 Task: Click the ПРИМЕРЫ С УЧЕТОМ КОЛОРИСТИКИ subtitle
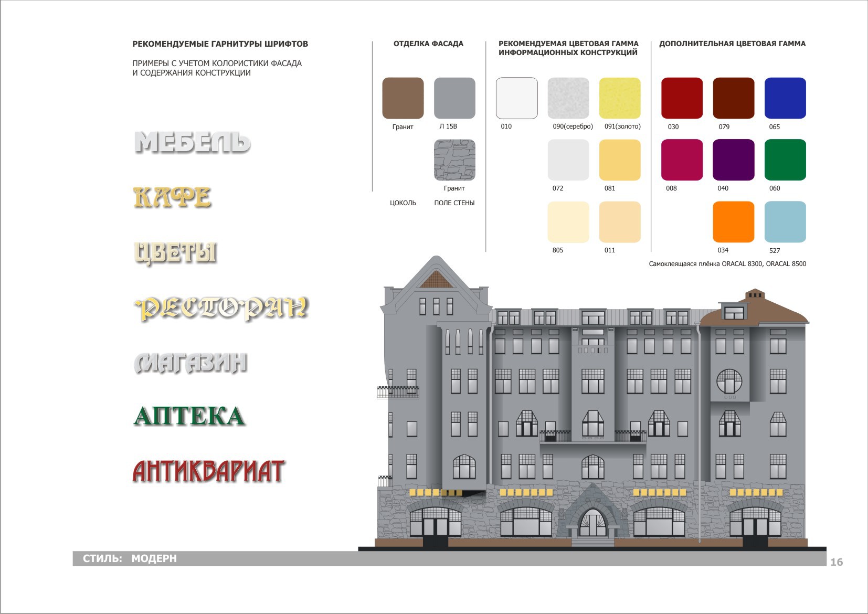[217, 68]
